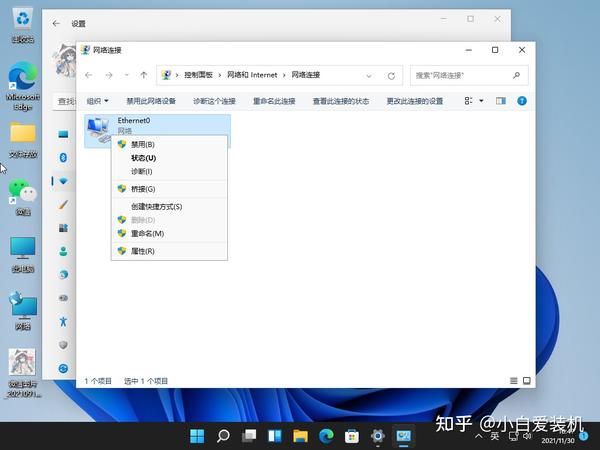Select Diagnose (诊断) context menu entry
The width and height of the screenshot is (600, 450).
tap(169, 171)
